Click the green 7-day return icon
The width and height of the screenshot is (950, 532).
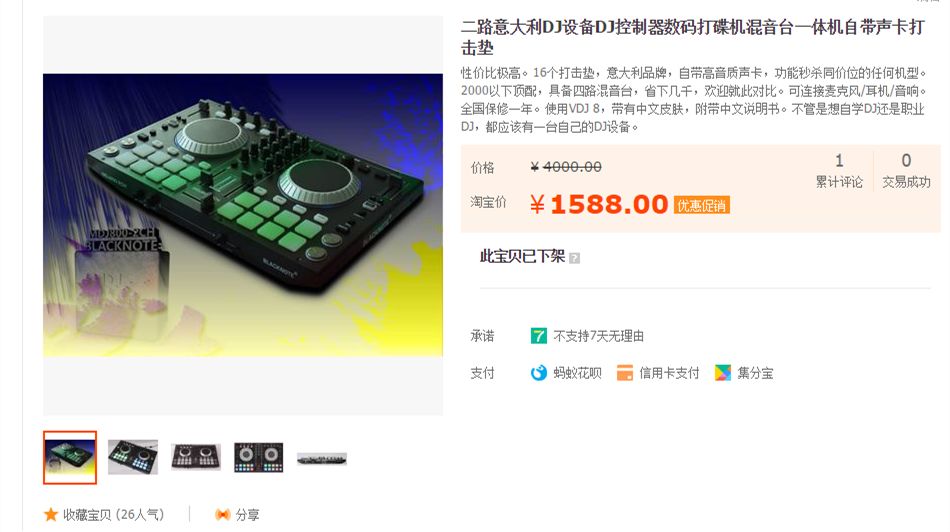(539, 336)
